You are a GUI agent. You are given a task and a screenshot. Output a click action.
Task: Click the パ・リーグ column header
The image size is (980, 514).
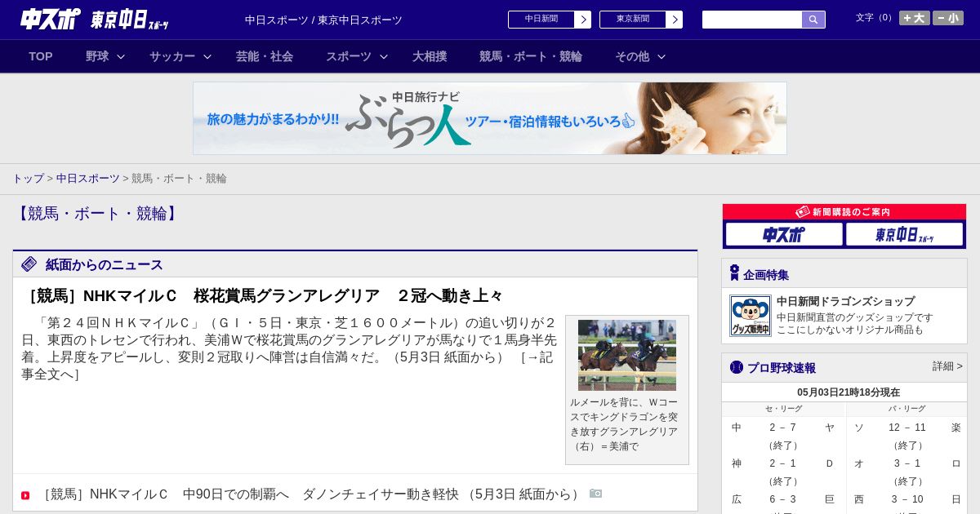[906, 409]
